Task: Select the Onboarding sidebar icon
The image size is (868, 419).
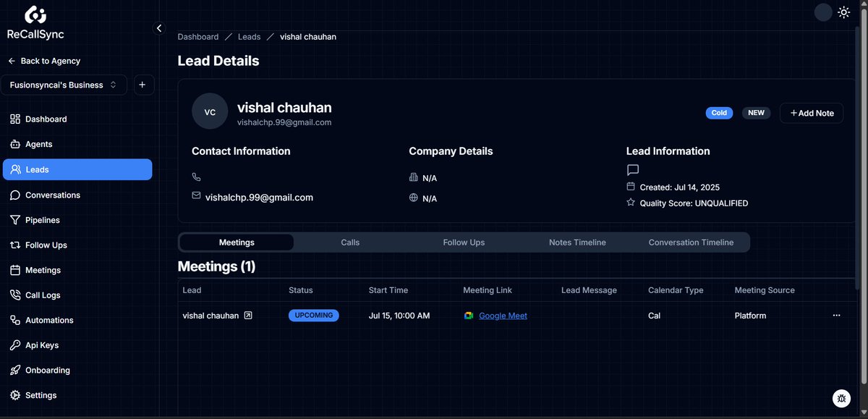Action: 15,370
